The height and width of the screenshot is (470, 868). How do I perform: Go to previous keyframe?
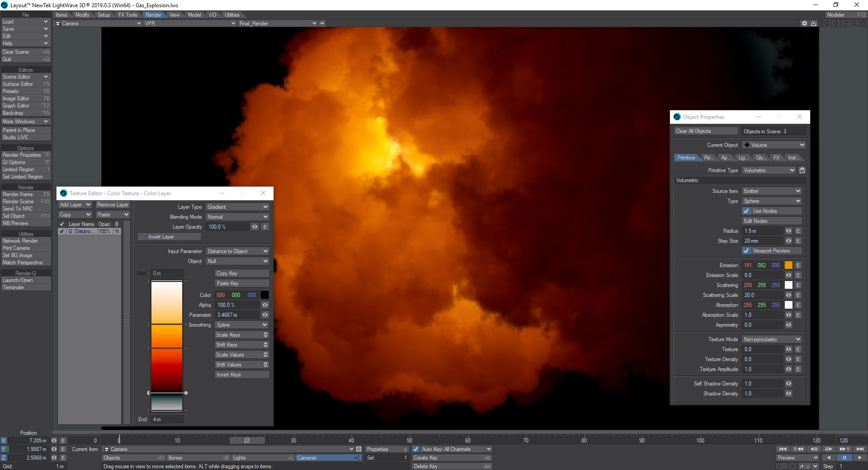pos(798,449)
